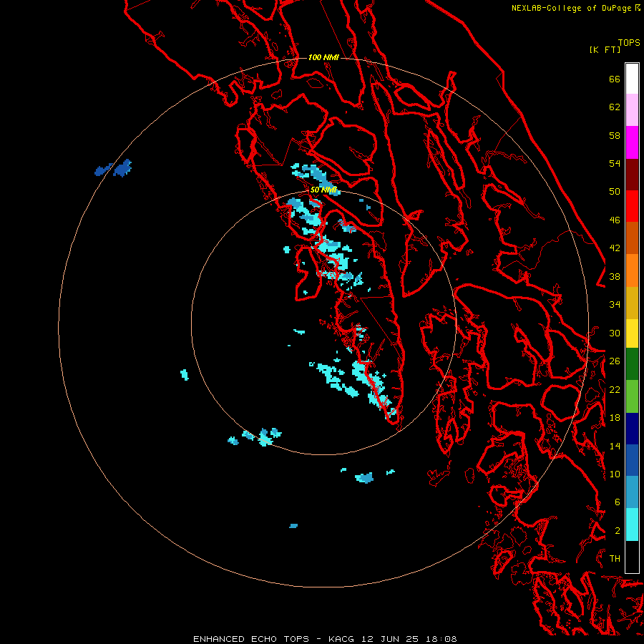Image resolution: width=644 pixels, height=644 pixels.
Task: Select the cyan 10 kft legend swatch
Action: coord(632,525)
